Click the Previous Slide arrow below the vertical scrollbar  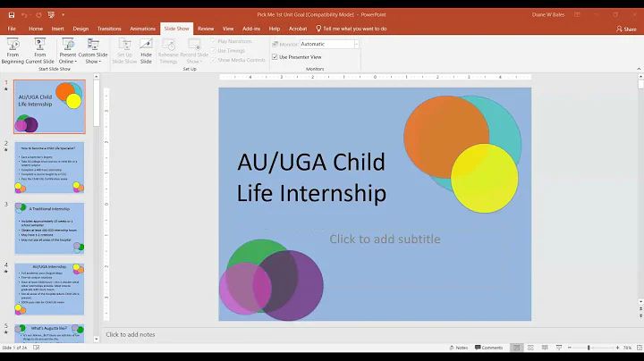point(640,309)
